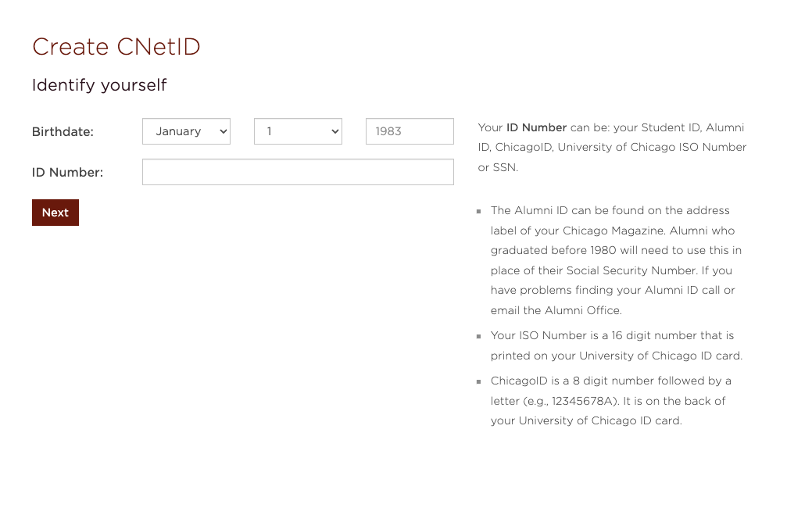Click the bold ID Number text in help
The width and height of the screenshot is (812, 515).
tap(536, 127)
